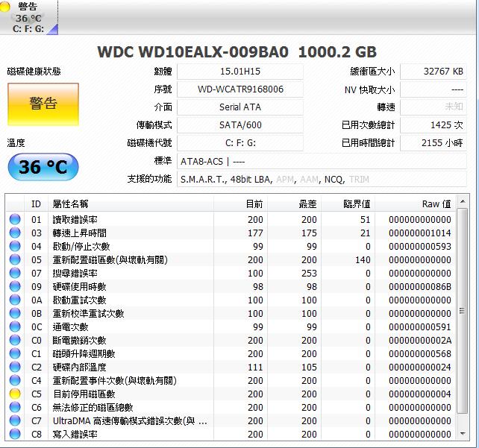The width and height of the screenshot is (479, 448).
Task: Select the row 硬碟內部溫度
Action: tap(231, 367)
